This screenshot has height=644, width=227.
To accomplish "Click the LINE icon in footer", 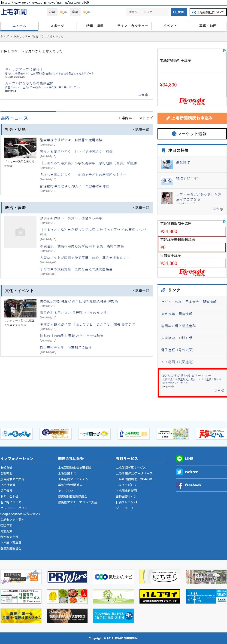I will (179, 459).
